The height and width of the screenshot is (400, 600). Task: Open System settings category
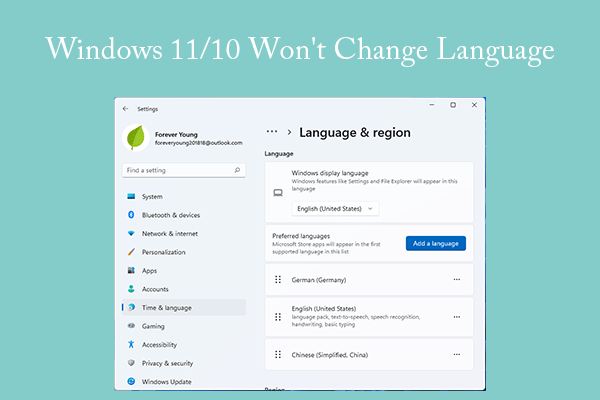click(184, 196)
